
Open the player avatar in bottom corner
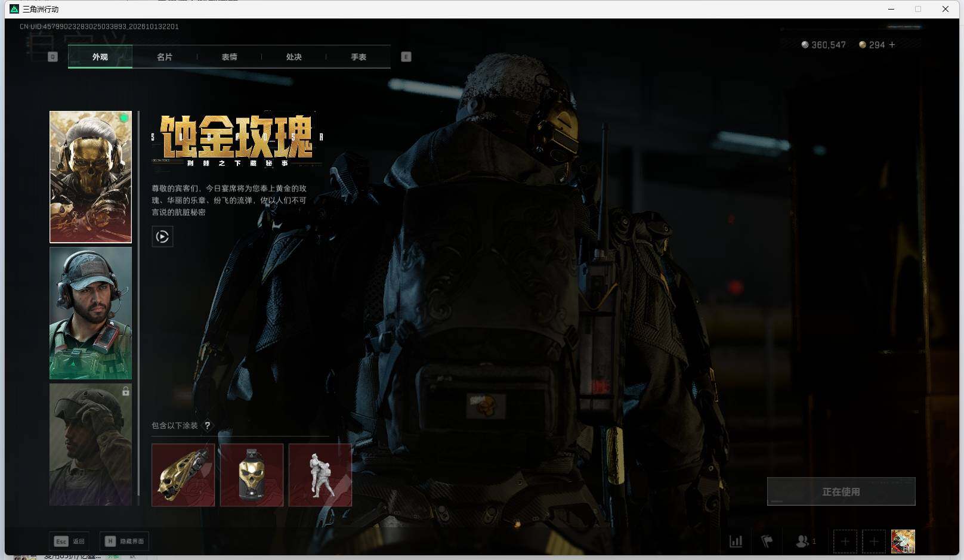903,542
